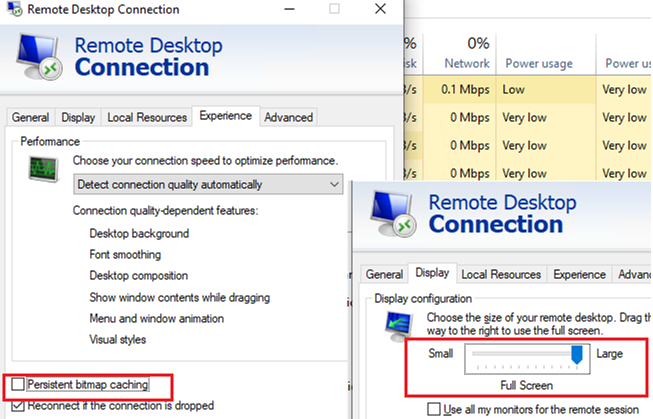Click the performance monitor icon

tap(43, 169)
